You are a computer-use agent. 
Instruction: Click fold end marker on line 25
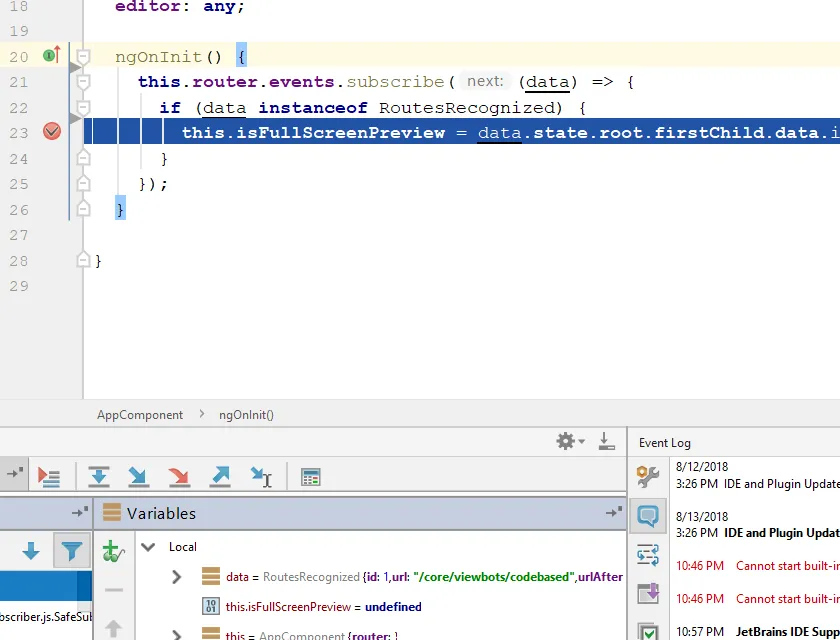83,183
